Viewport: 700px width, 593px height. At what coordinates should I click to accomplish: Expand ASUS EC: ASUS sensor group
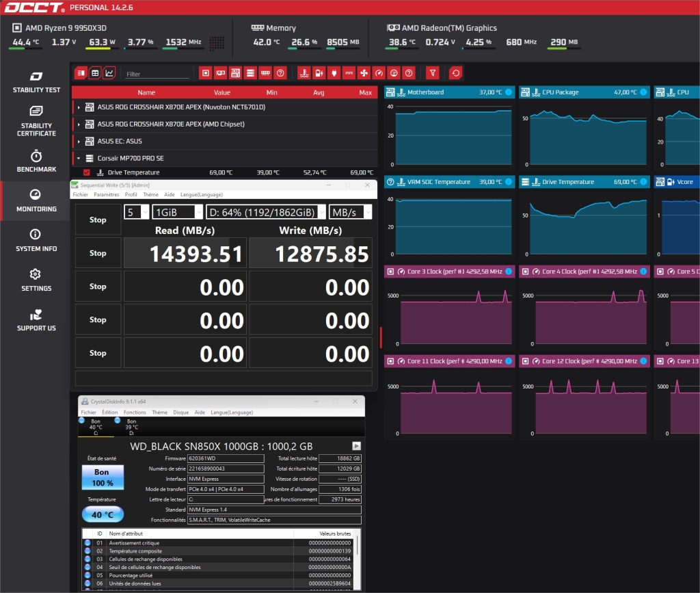79,142
